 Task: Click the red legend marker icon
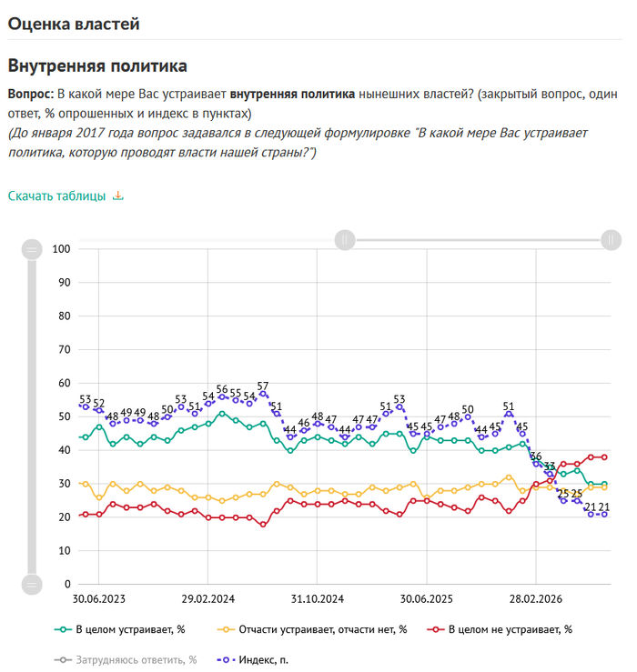435,629
